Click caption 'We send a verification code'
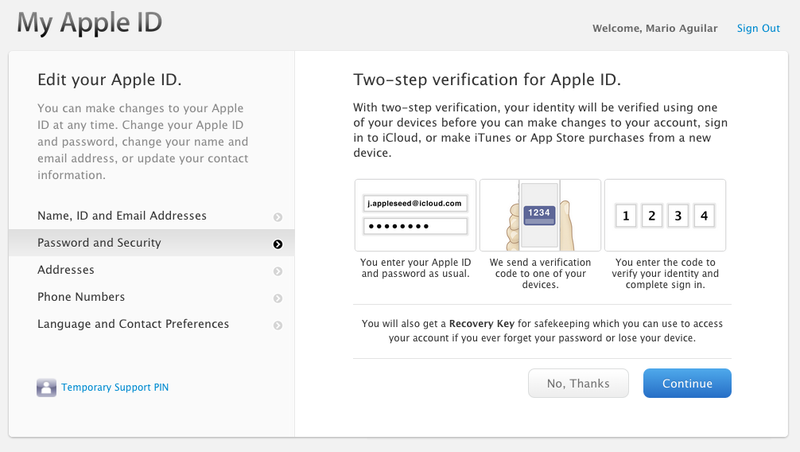This screenshot has height=452, width=800. (x=540, y=273)
